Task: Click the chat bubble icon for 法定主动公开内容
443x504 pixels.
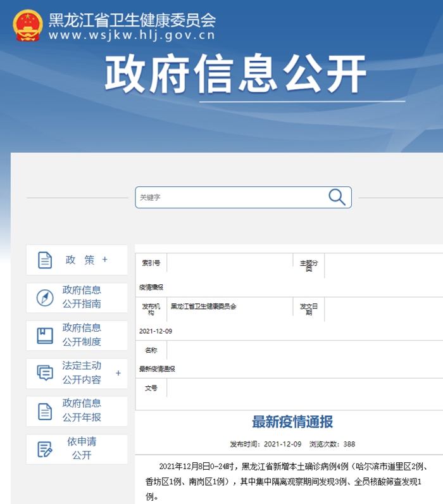Action: (x=45, y=373)
